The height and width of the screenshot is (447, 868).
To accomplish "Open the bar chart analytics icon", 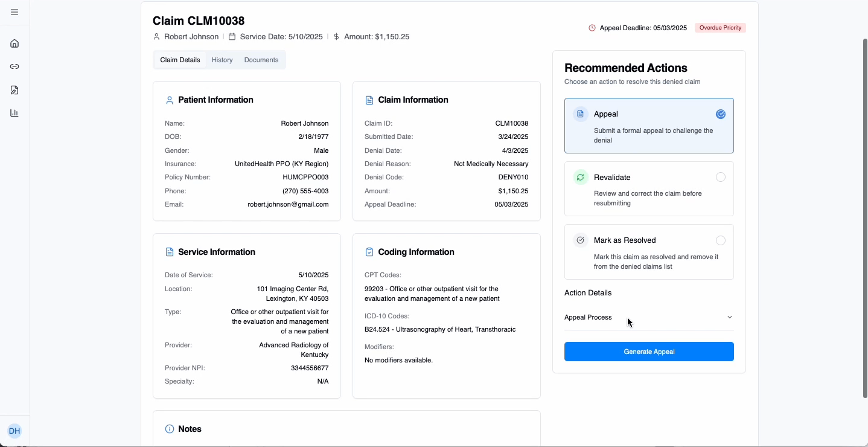I will [x=14, y=113].
